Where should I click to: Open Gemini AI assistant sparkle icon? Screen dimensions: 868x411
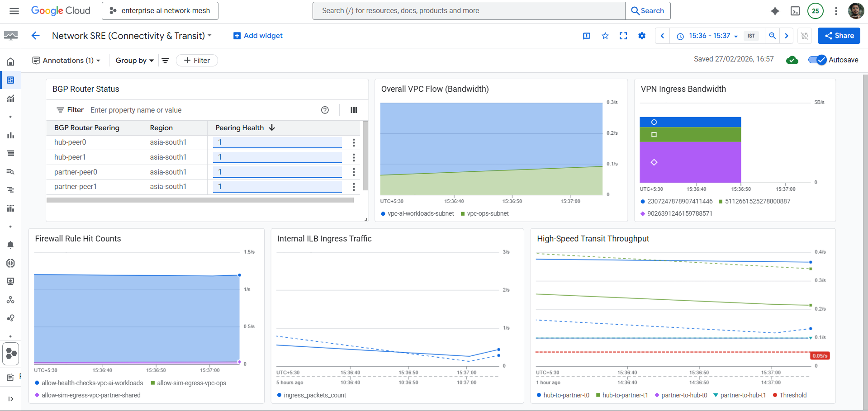pos(775,11)
